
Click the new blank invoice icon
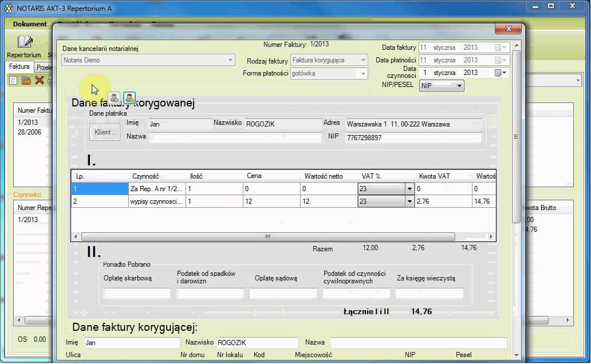13,80
